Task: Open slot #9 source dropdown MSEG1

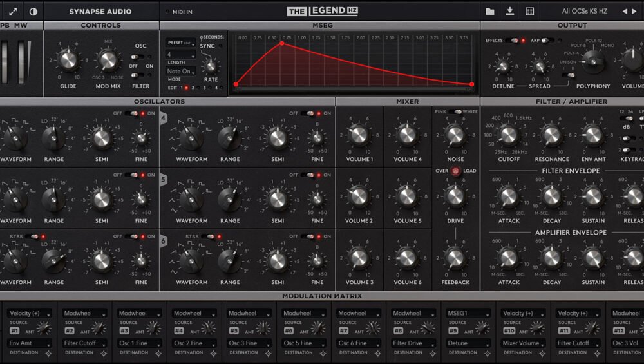Action: pos(468,313)
